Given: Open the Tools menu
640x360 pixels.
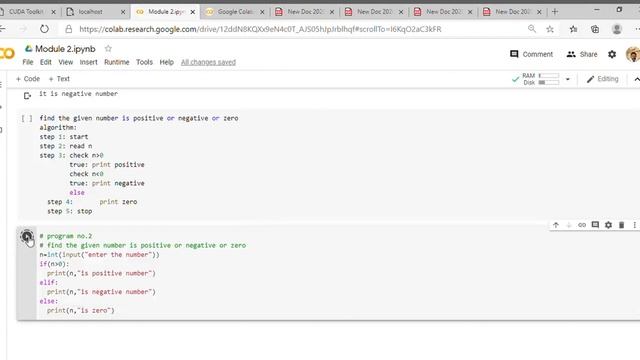Looking at the screenshot, I should pos(144,62).
